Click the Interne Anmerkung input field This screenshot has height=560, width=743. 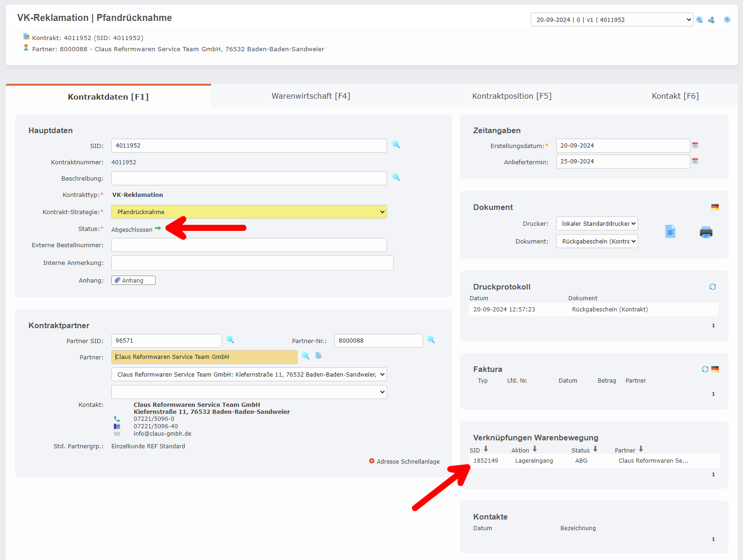[252, 263]
